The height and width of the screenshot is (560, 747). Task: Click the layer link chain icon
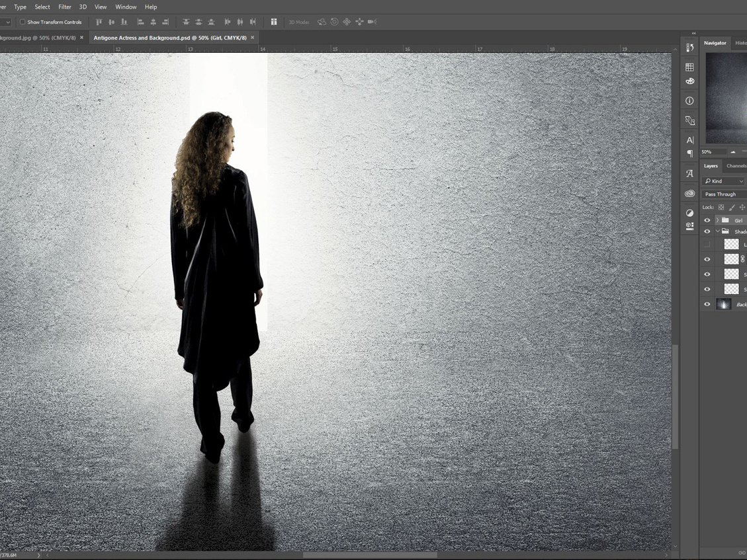coord(743,259)
